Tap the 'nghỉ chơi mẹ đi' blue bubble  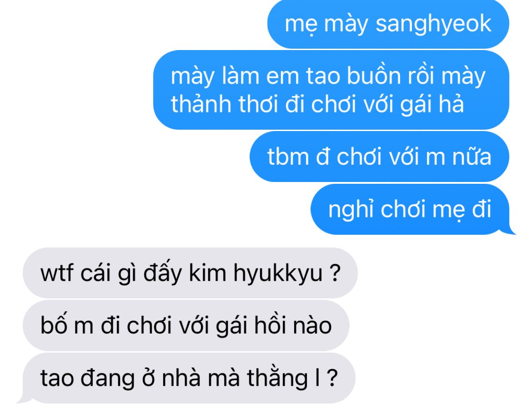[411, 209]
